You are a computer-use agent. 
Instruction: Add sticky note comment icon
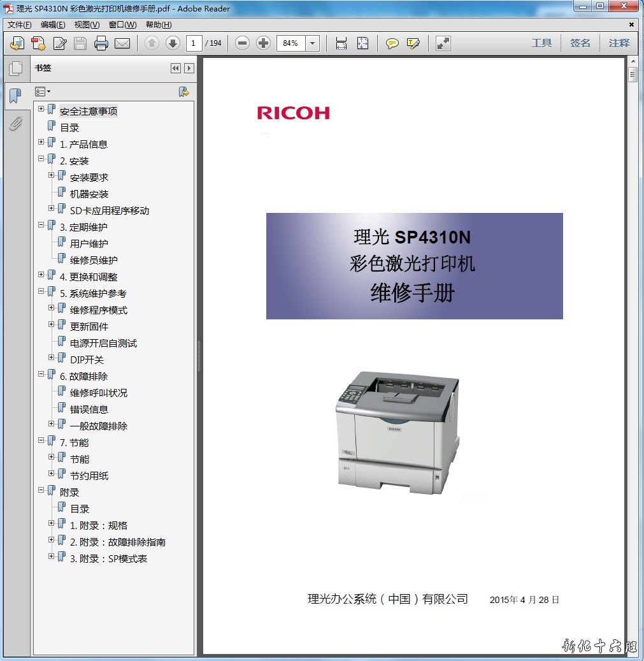[392, 43]
